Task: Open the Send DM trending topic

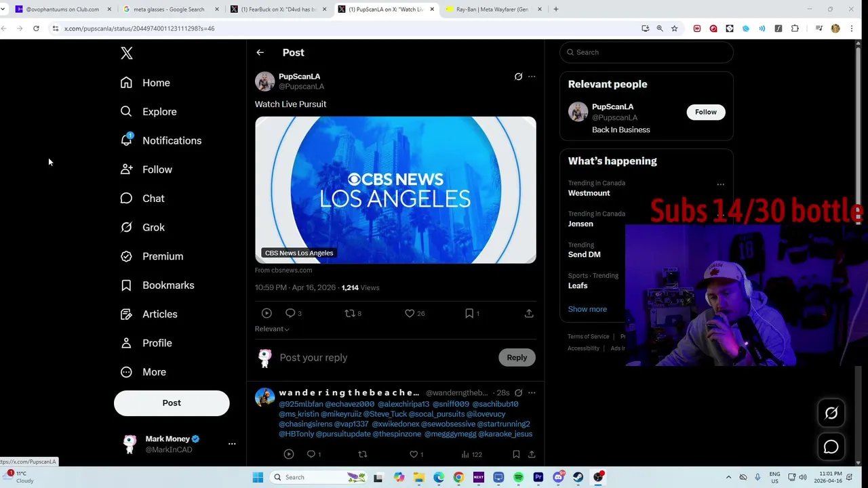Action: tap(584, 254)
